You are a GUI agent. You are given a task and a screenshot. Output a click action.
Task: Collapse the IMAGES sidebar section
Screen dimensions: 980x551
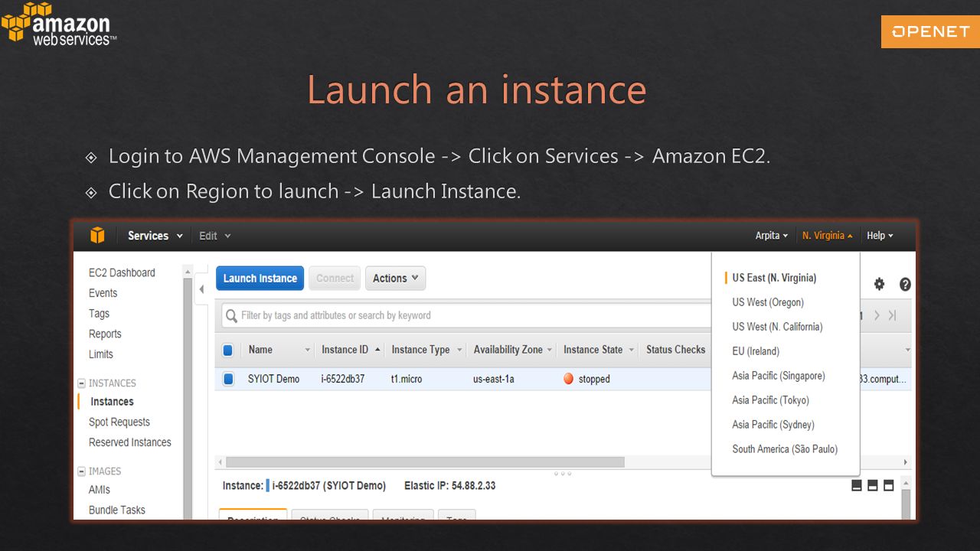tap(82, 471)
